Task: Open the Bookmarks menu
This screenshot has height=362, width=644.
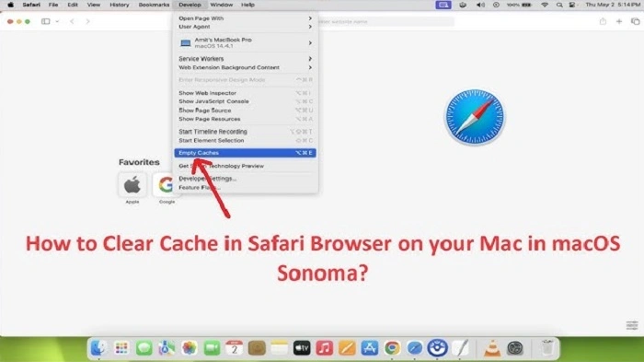Action: (x=154, y=5)
